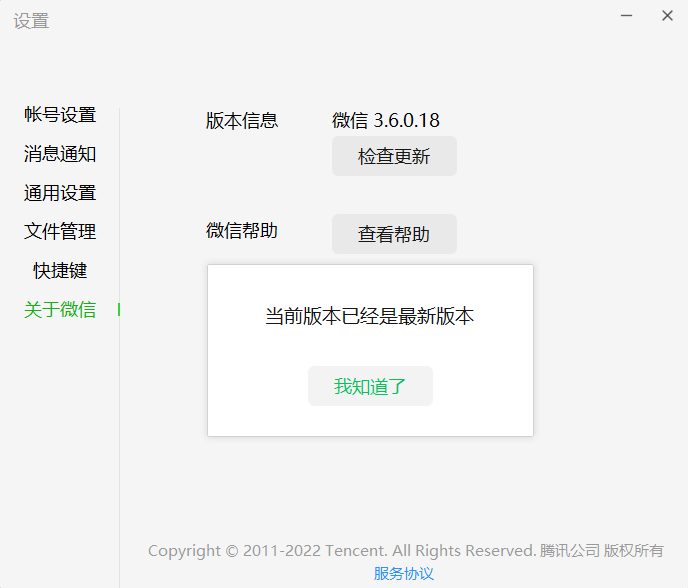Click message 当前版本已经是最新版本

point(369,316)
